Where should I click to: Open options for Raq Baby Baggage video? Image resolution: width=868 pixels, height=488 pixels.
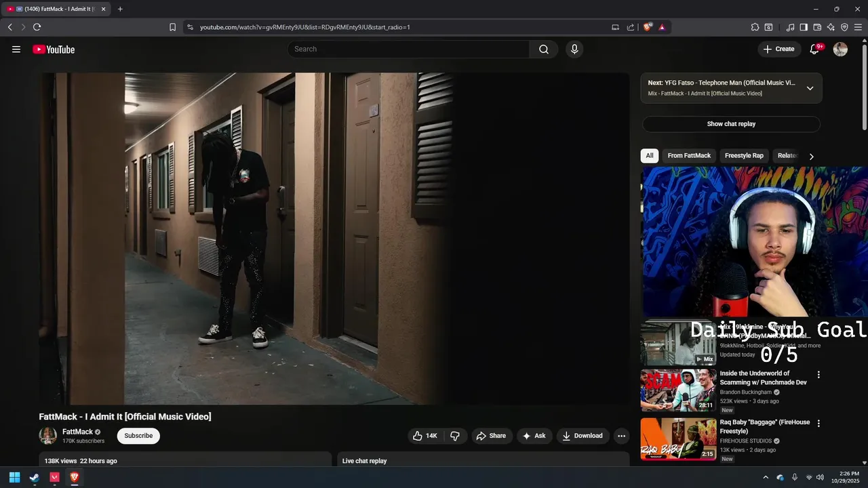coord(818,423)
